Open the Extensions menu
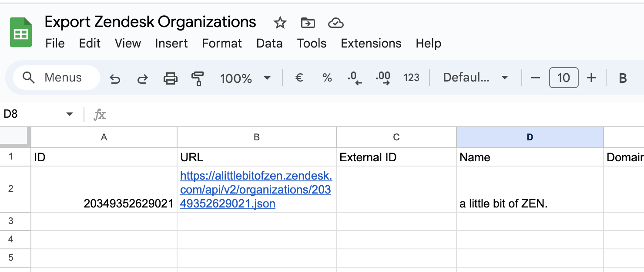 click(370, 44)
